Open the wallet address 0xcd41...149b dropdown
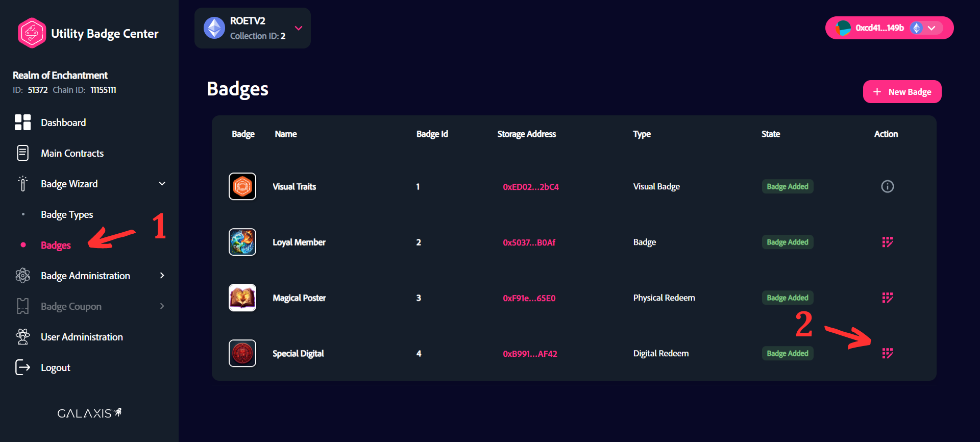 931,28
